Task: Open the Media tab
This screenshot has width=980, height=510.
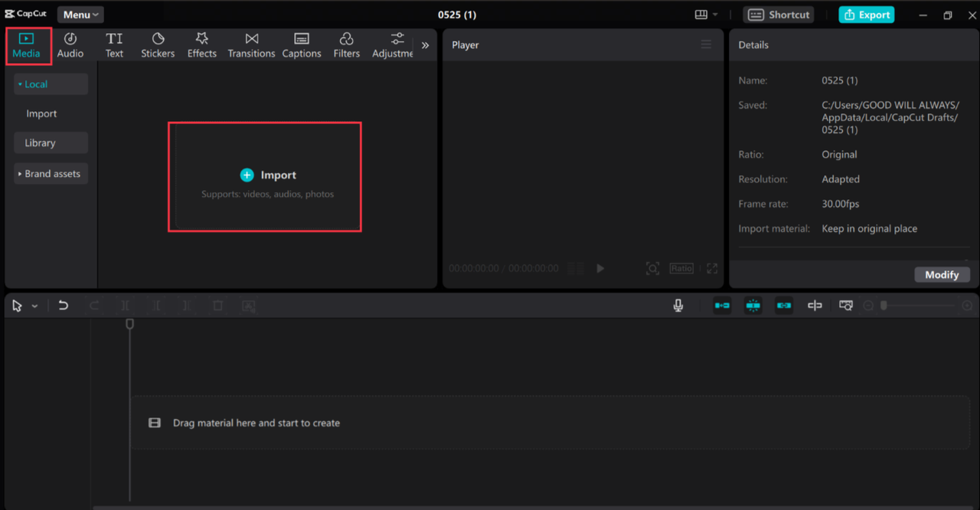Action: point(26,46)
